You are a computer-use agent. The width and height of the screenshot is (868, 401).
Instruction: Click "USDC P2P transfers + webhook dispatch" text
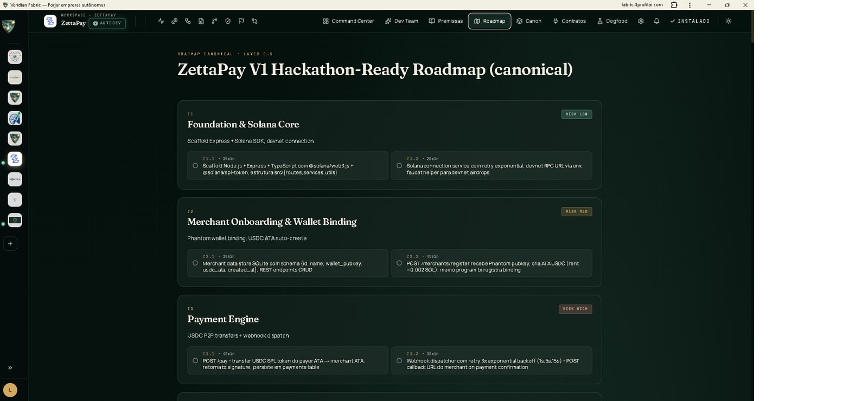(238, 336)
